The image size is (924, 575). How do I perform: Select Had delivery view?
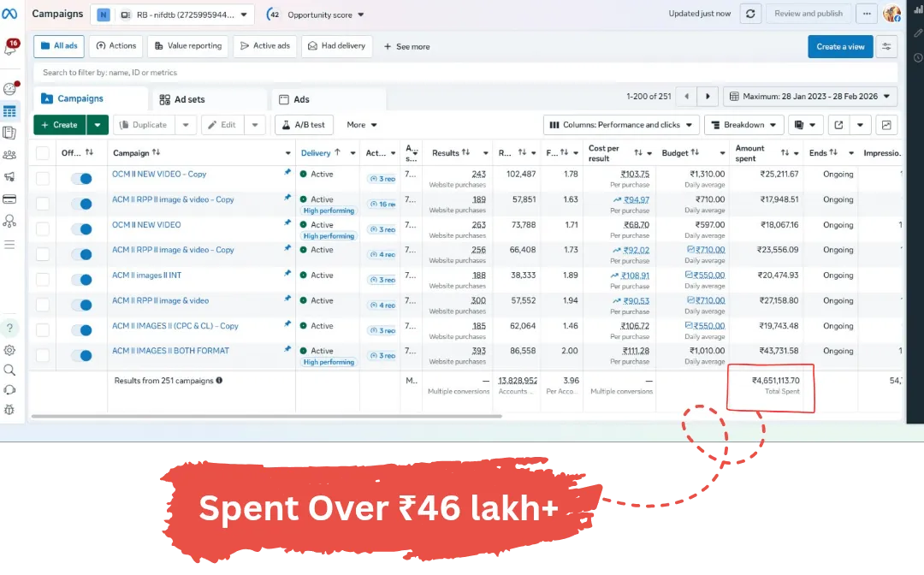point(336,46)
